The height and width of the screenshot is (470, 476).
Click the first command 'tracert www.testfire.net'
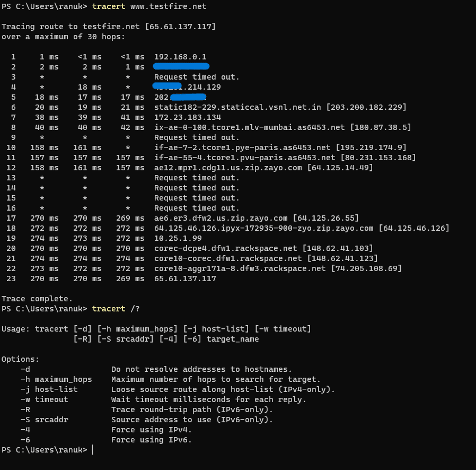[149, 6]
